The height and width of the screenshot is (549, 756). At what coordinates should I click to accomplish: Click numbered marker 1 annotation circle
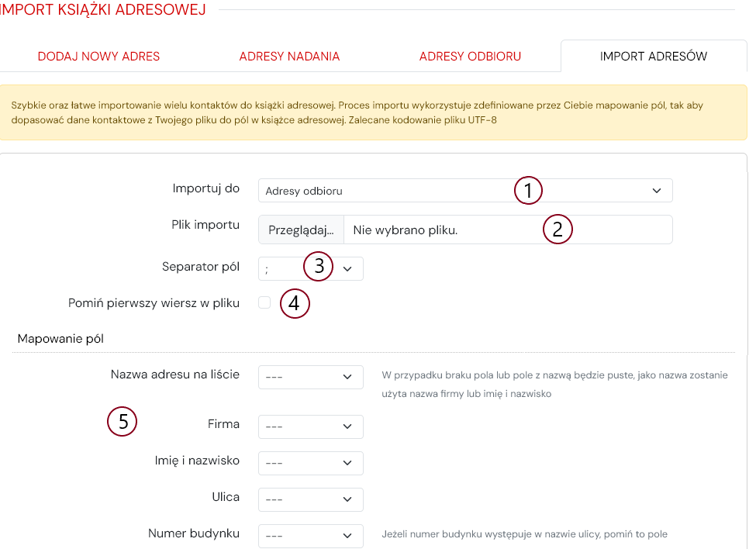528,191
